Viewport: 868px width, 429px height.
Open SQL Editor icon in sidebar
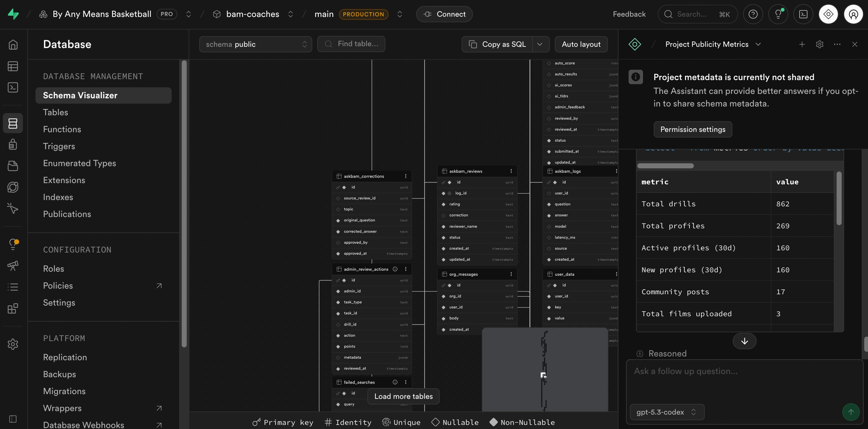pyautogui.click(x=13, y=87)
